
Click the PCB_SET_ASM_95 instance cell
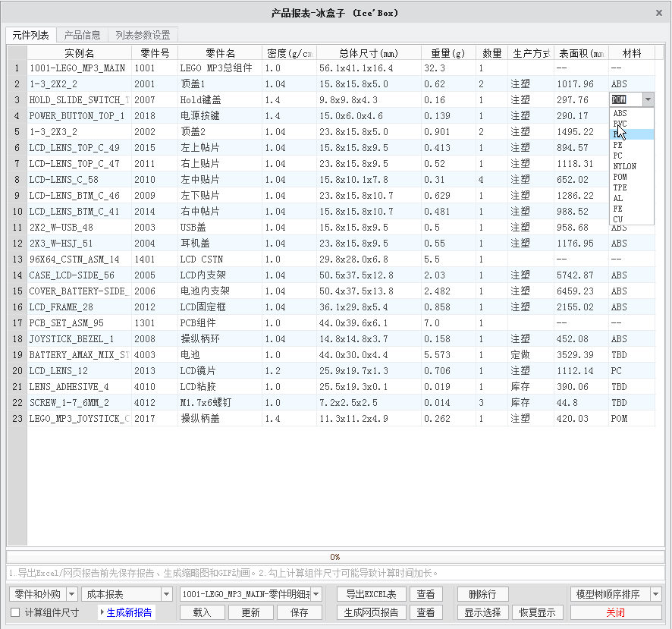(x=80, y=323)
